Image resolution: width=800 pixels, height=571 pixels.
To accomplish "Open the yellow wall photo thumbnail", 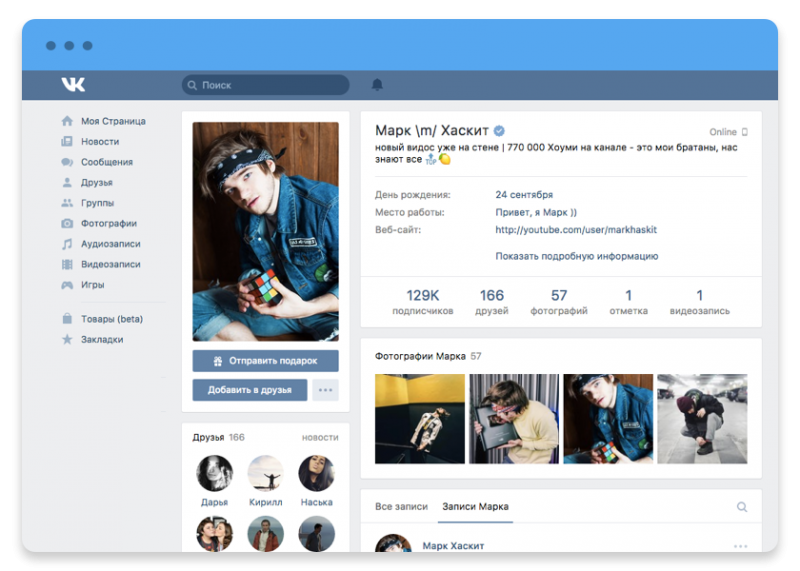I will (x=420, y=418).
